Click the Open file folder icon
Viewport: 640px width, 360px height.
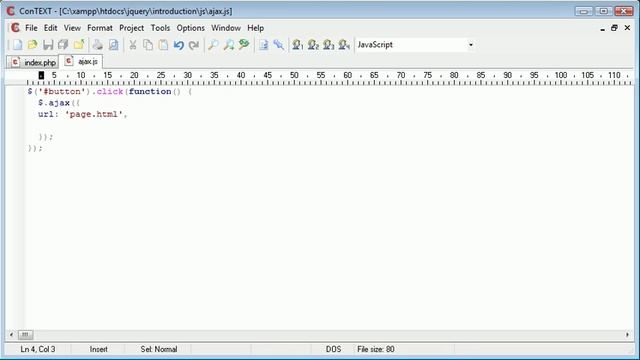(33, 45)
